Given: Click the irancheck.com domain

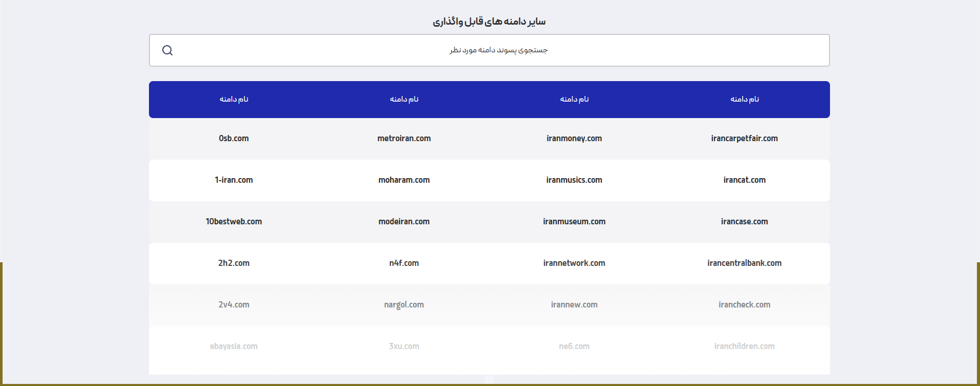Looking at the screenshot, I should click(x=744, y=305).
